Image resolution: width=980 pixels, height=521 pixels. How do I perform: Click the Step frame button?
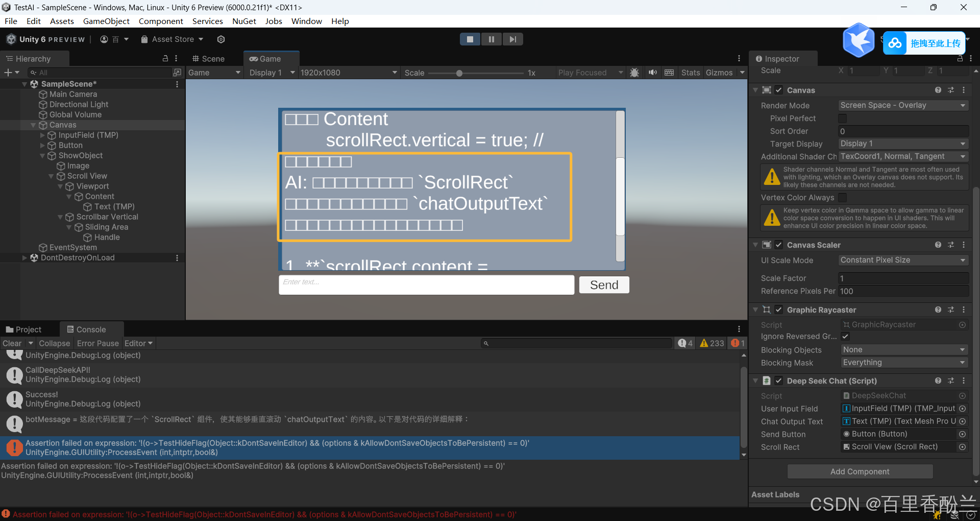coord(512,39)
